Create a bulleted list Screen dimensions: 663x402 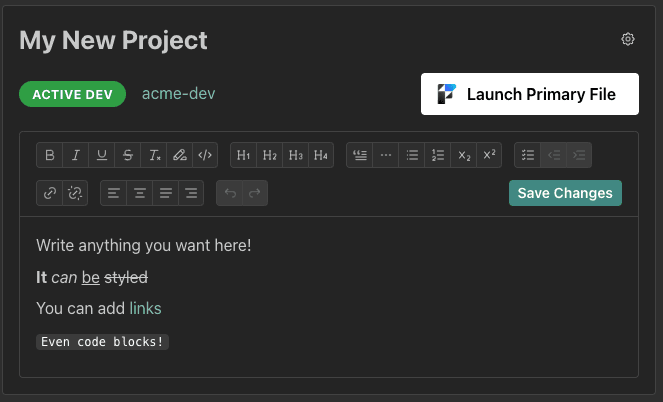tap(412, 155)
